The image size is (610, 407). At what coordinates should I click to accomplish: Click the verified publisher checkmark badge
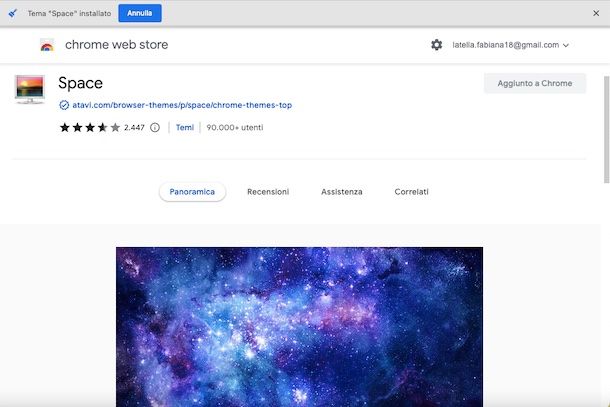(x=64, y=105)
